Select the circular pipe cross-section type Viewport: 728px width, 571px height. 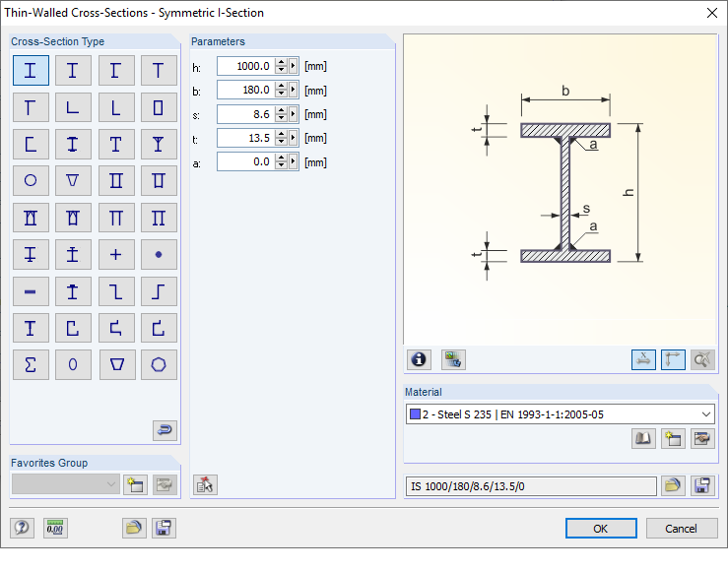point(31,180)
